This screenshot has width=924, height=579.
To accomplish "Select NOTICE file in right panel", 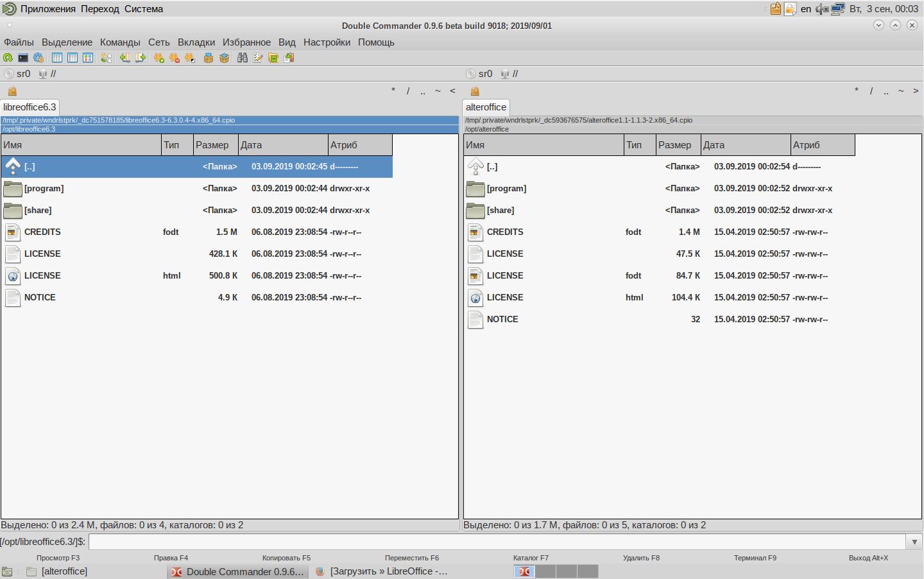I will 660,320.
